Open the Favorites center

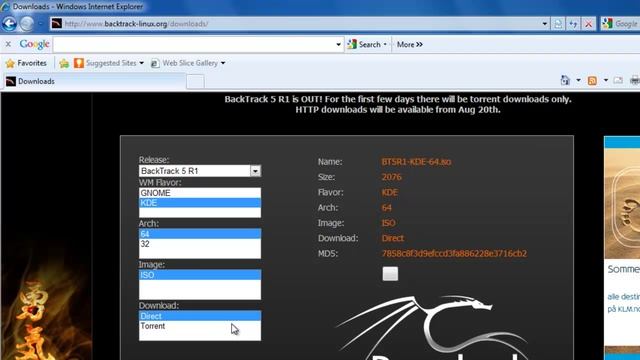pos(26,63)
